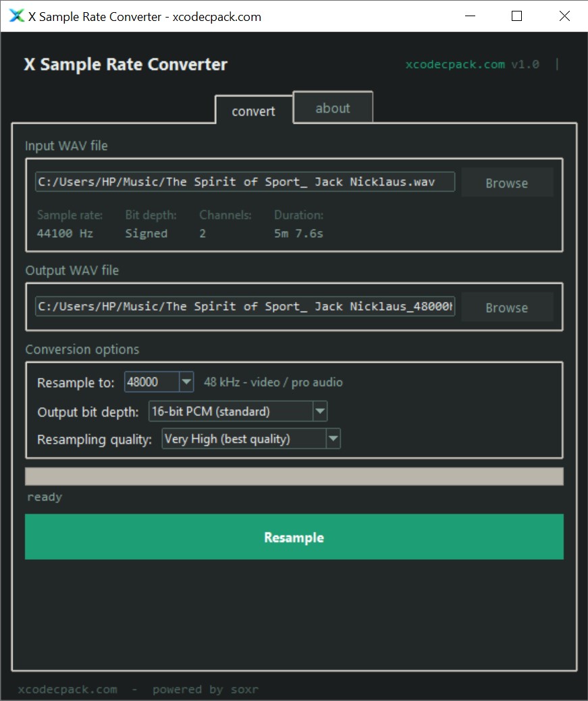
Task: Click the ready status text
Action: (x=45, y=497)
